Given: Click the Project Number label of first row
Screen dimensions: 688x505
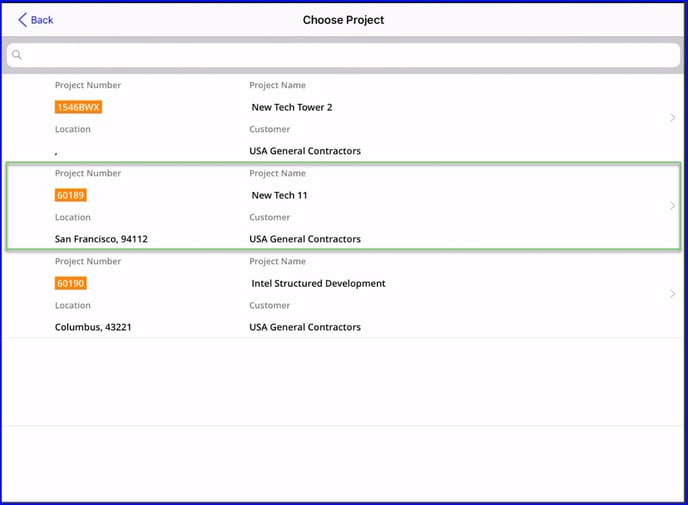Looking at the screenshot, I should pos(88,85).
